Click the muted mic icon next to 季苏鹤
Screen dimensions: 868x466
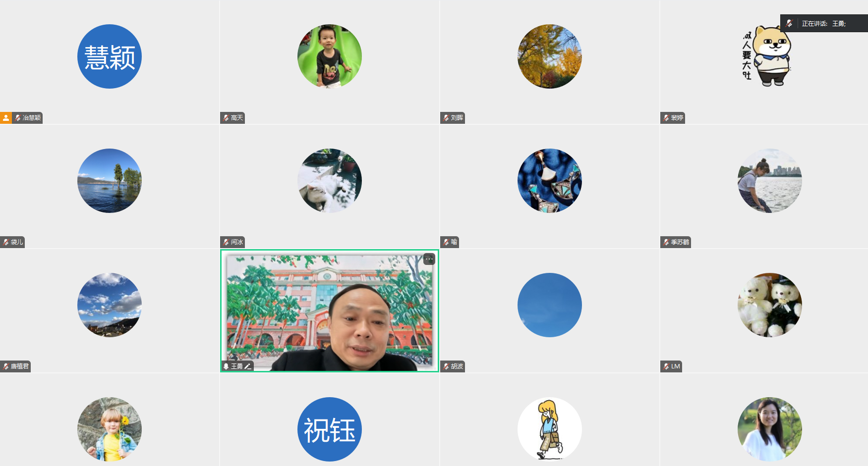click(x=666, y=242)
